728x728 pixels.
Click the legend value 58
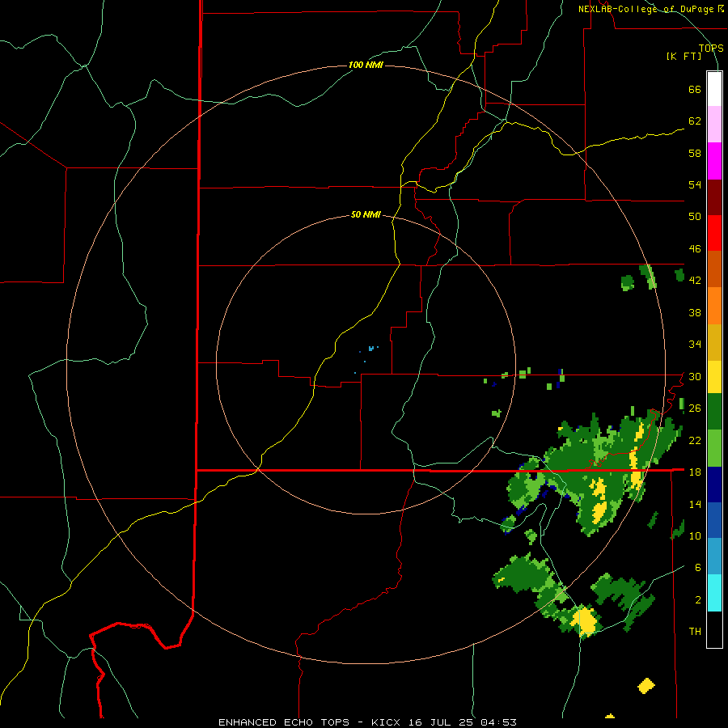695,153
